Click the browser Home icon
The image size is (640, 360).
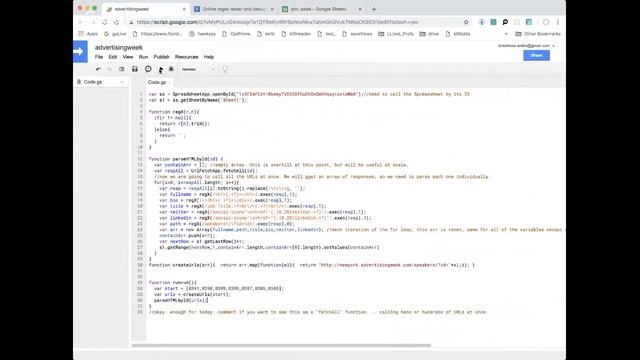(116, 22)
